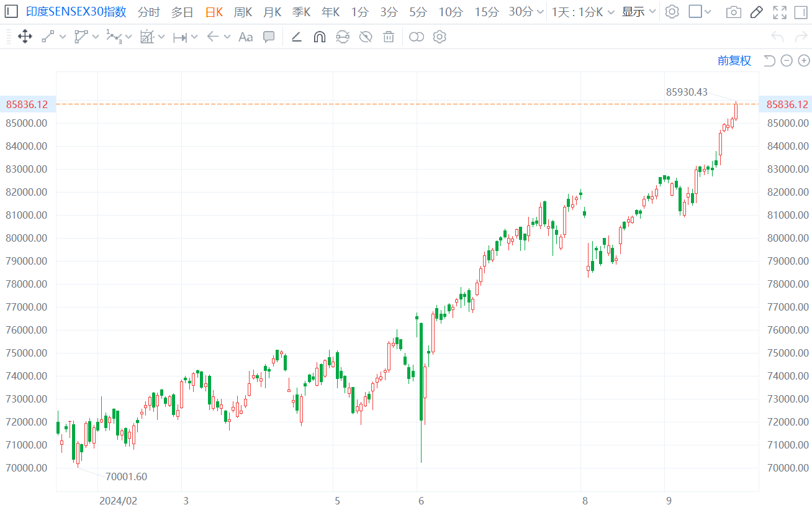Click the trash icon to delete drawings
The height and width of the screenshot is (515, 812).
point(389,37)
